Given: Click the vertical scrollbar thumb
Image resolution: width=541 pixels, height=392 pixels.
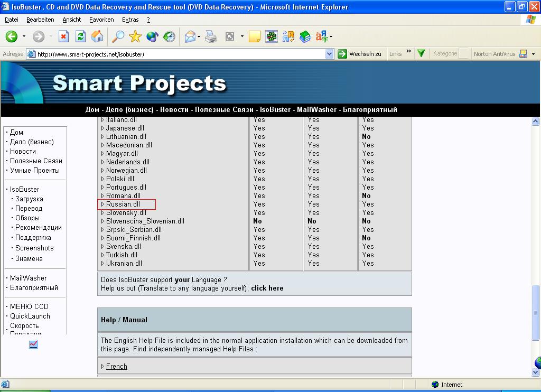Looking at the screenshot, I should pos(536,312).
